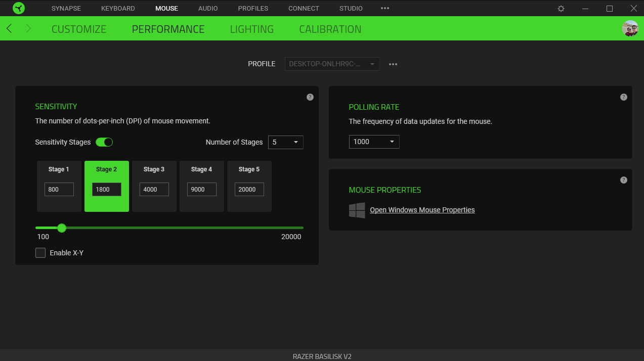Image resolution: width=644 pixels, height=361 pixels.
Task: Open the Sensitivity help question mark
Action: coord(310,97)
